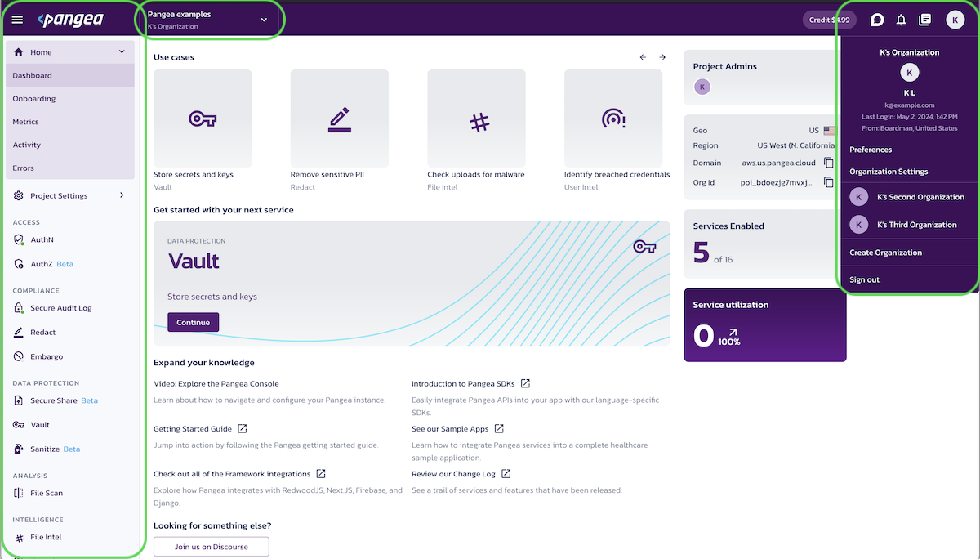Select Metrics in sidebar
Viewport: 980px width, 559px height.
click(x=69, y=122)
